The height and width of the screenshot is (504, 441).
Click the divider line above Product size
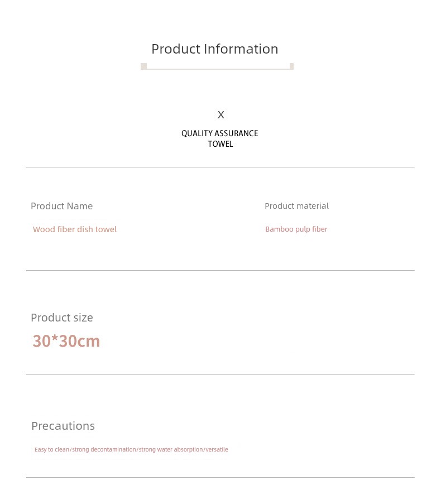220,270
